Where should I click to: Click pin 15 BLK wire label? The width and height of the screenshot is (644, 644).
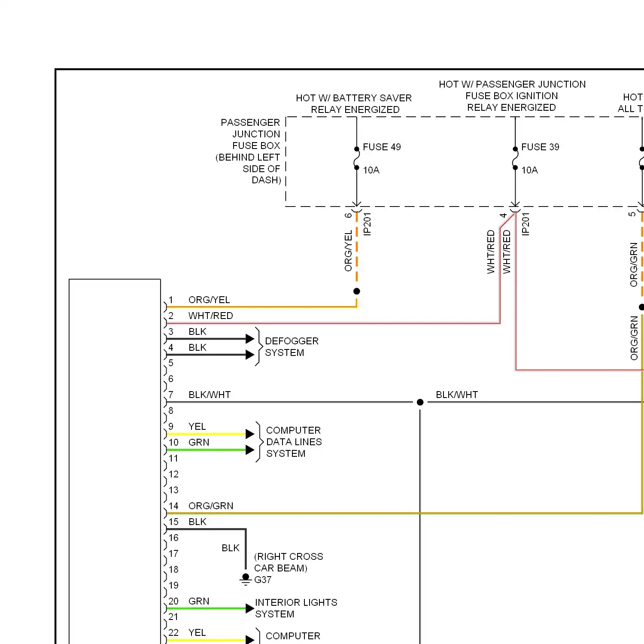pyautogui.click(x=197, y=522)
